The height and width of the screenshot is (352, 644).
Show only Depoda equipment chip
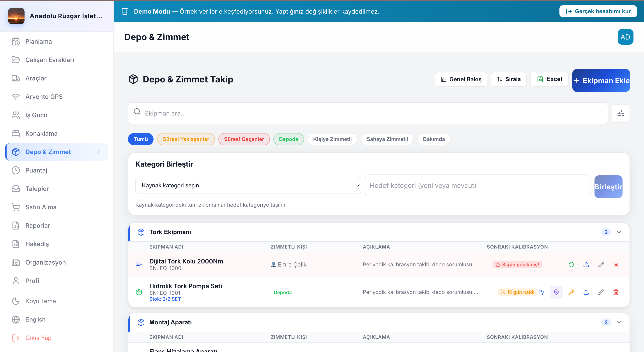pyautogui.click(x=288, y=139)
